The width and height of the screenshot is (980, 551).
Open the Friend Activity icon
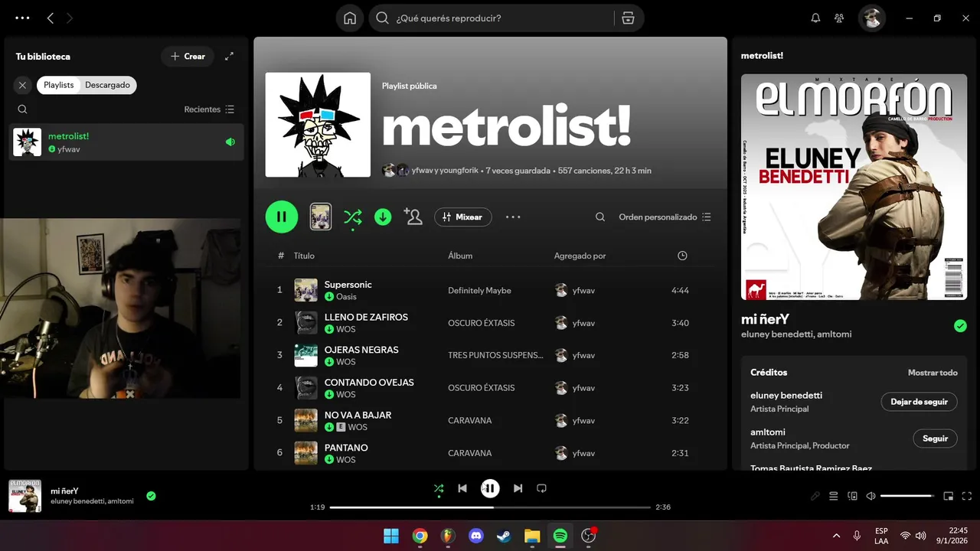(839, 18)
